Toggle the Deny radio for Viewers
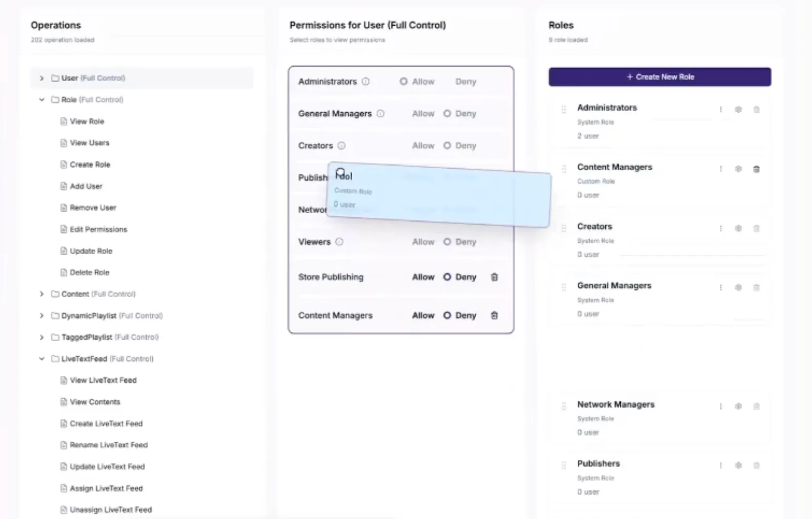Image resolution: width=812 pixels, height=519 pixels. (447, 242)
